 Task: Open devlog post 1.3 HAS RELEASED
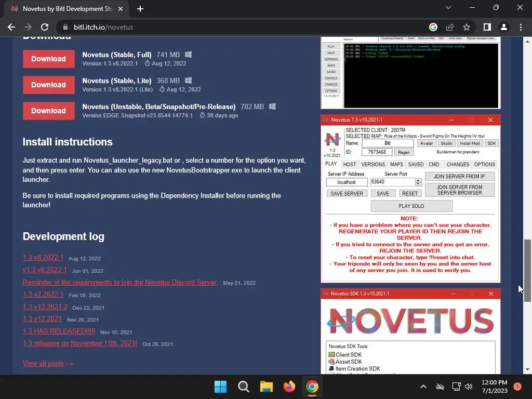(59, 331)
